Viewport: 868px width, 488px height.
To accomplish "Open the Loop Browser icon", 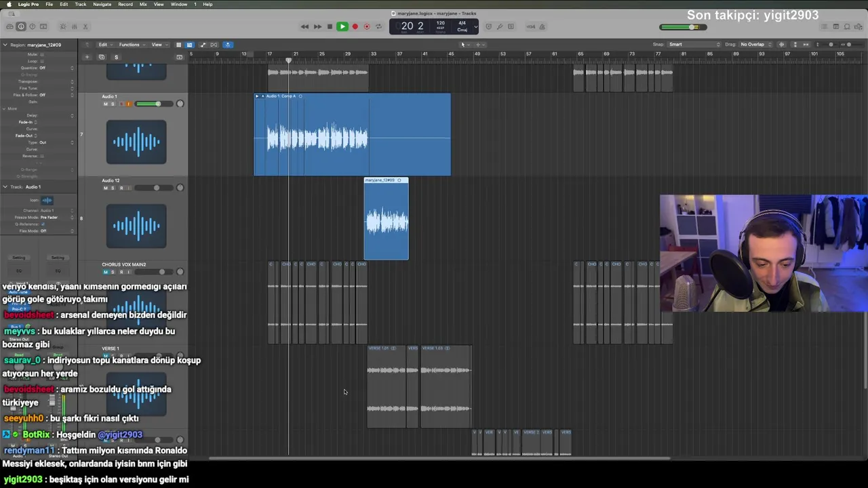I will (x=848, y=26).
